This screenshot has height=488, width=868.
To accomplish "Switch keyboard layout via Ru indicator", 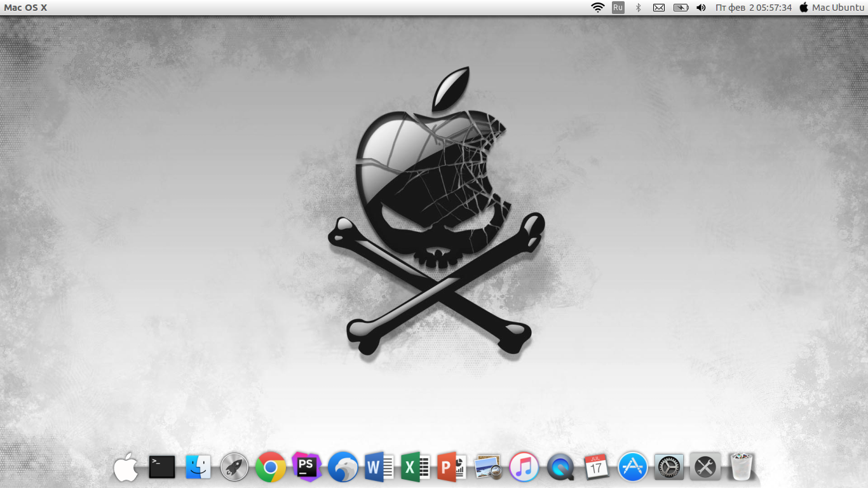I will [x=618, y=8].
